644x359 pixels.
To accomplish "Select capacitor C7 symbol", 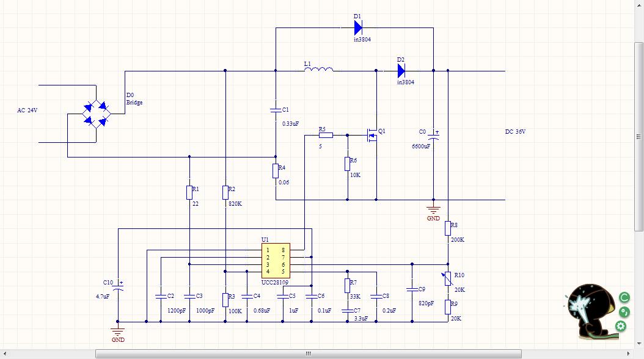I will [x=348, y=311].
